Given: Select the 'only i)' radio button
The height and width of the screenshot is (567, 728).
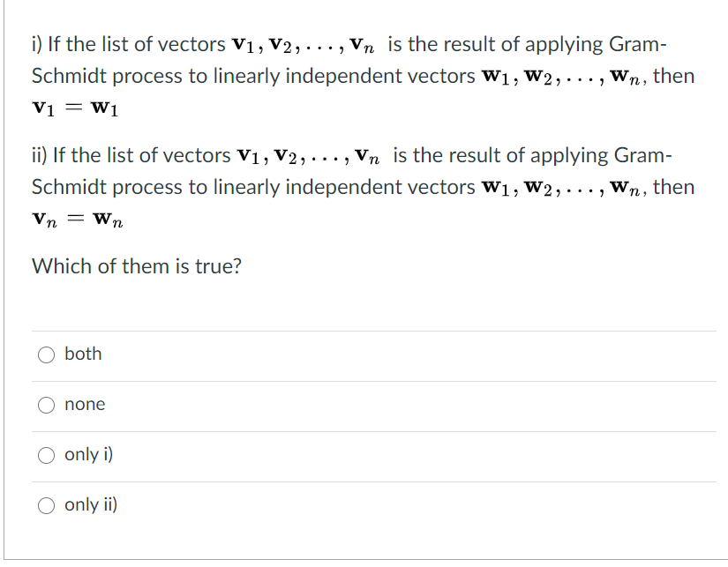Looking at the screenshot, I should tap(47, 454).
